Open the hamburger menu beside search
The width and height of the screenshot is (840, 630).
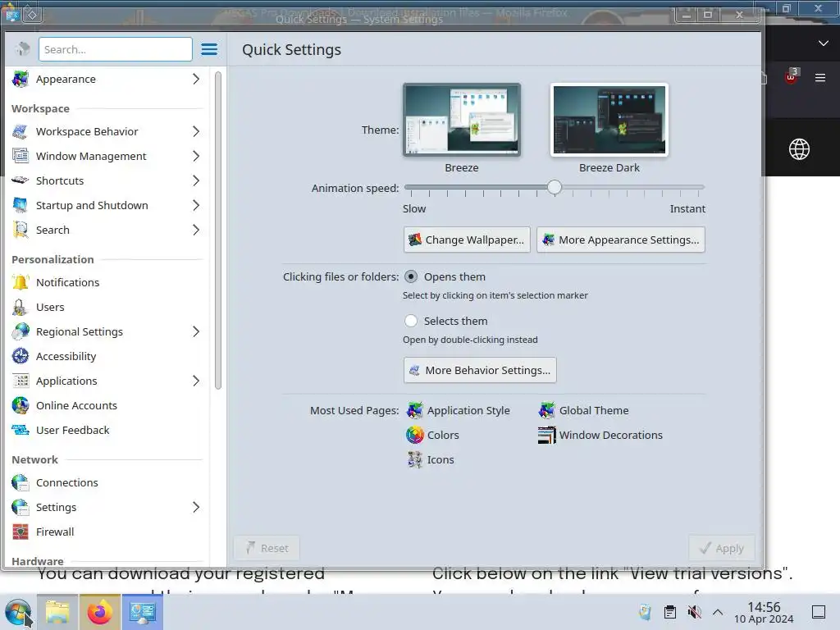tap(209, 50)
